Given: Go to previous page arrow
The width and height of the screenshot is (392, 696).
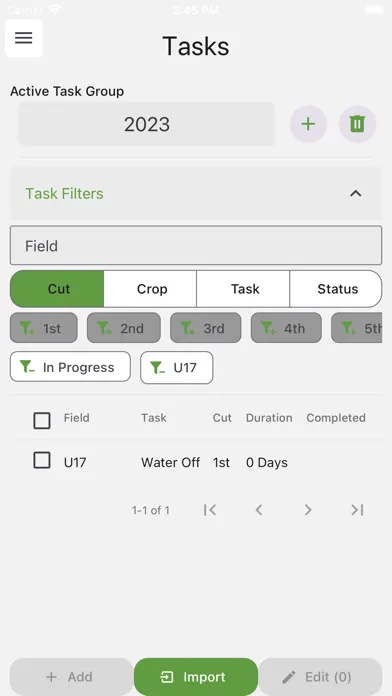Looking at the screenshot, I should point(259,510).
